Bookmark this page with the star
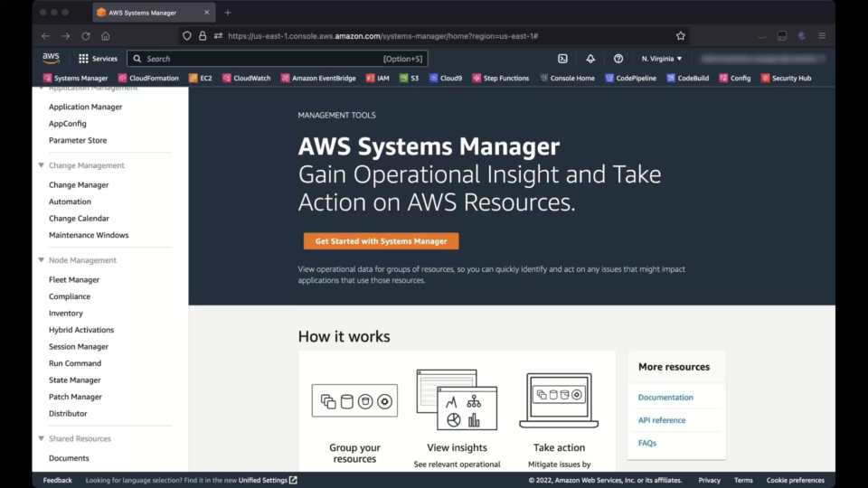868x488 pixels. pos(681,36)
